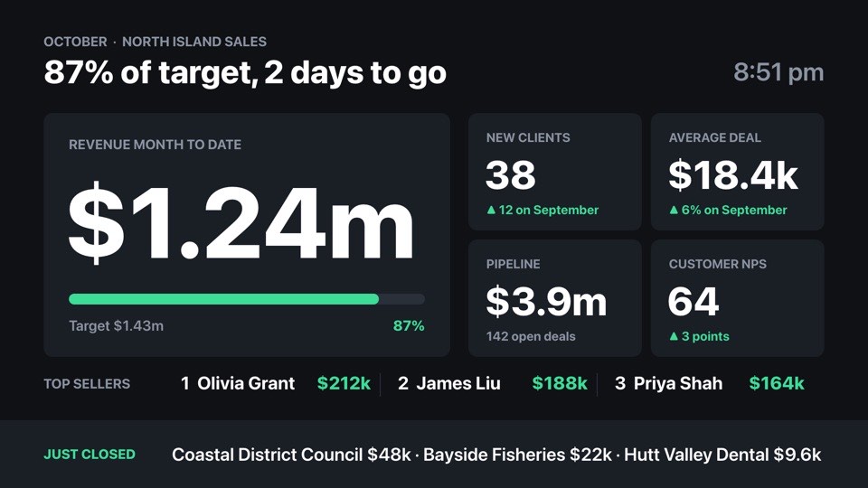The image size is (868, 488).
Task: Click top seller Priya Shah
Action: coord(677,383)
